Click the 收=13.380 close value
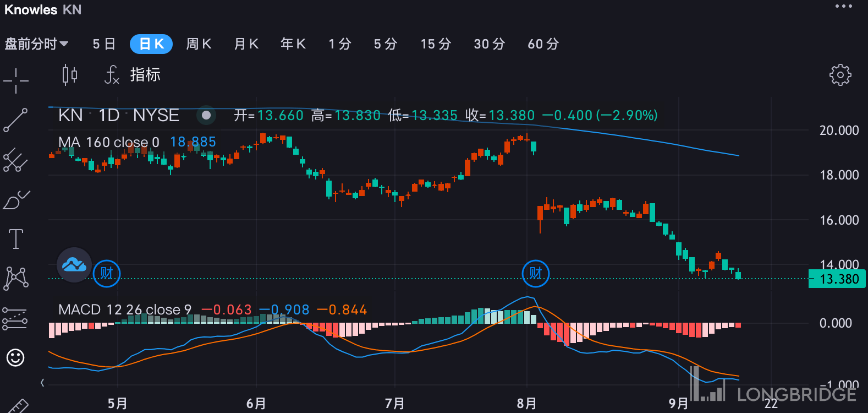The height and width of the screenshot is (413, 868). 500,115
